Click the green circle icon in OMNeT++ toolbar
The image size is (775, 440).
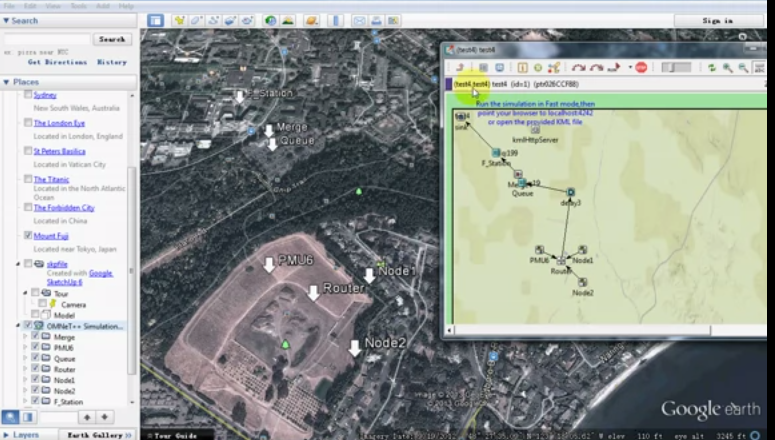(538, 68)
